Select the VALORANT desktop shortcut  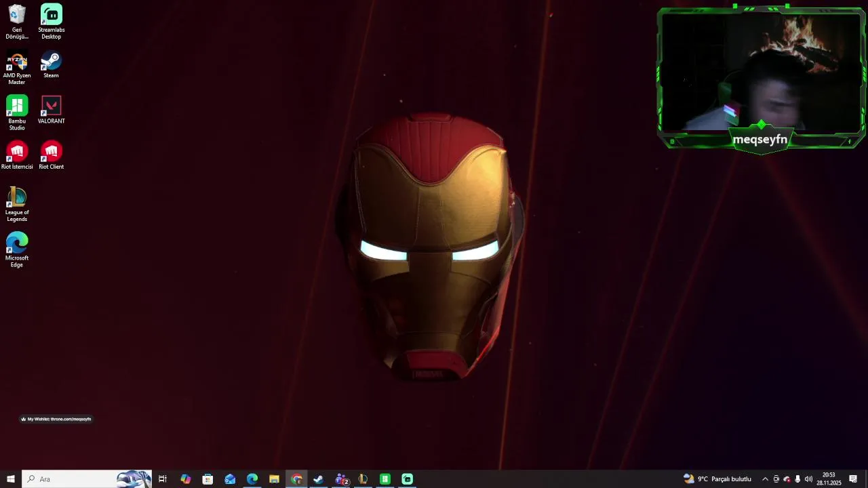coord(51,110)
